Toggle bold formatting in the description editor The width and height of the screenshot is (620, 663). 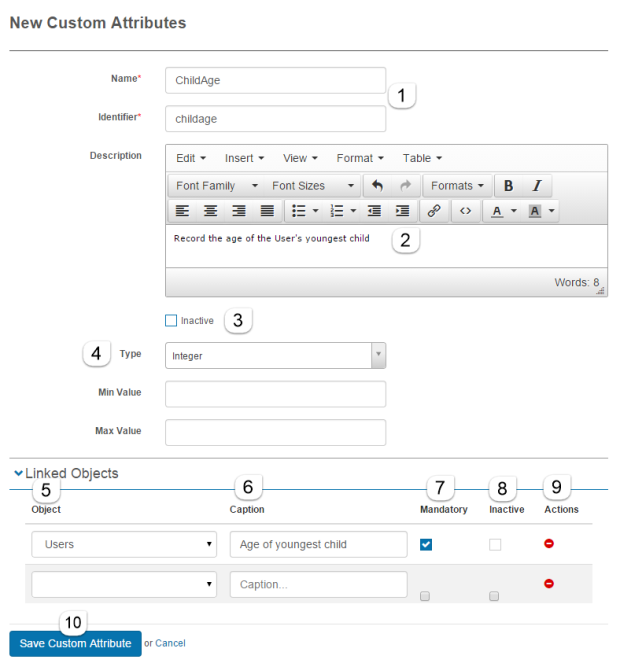(x=509, y=186)
